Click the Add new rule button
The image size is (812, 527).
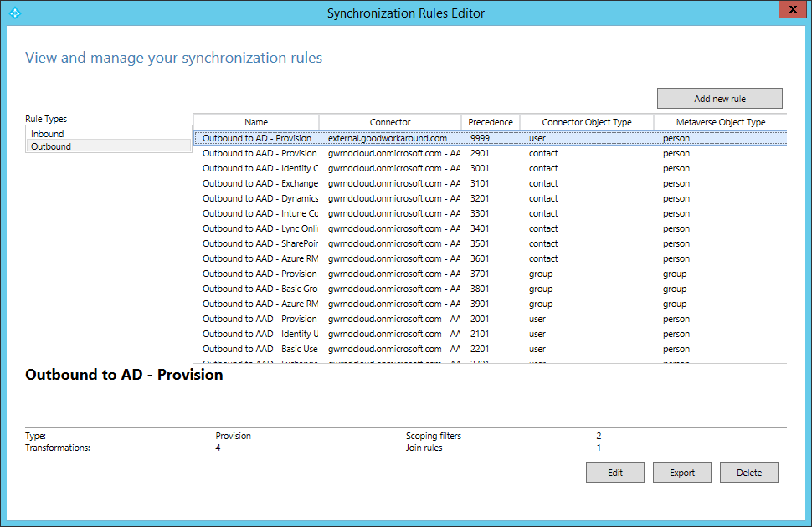click(x=719, y=99)
